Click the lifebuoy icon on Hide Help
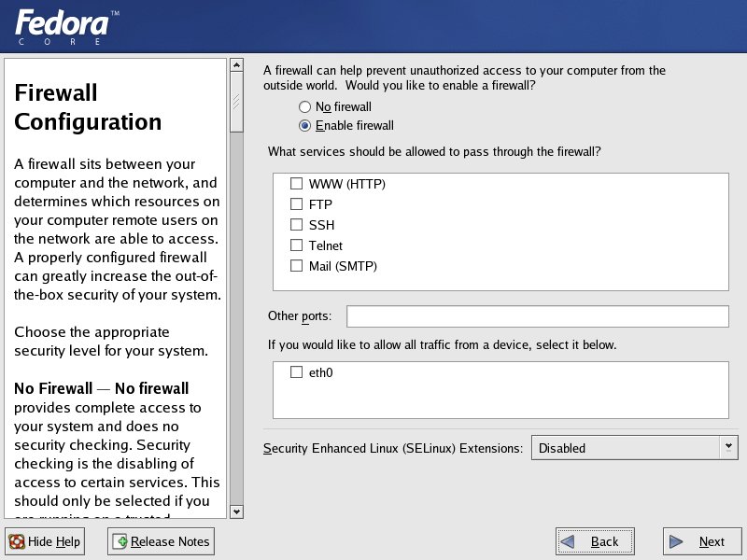Viewport: 747px width, 560px height. (17, 542)
